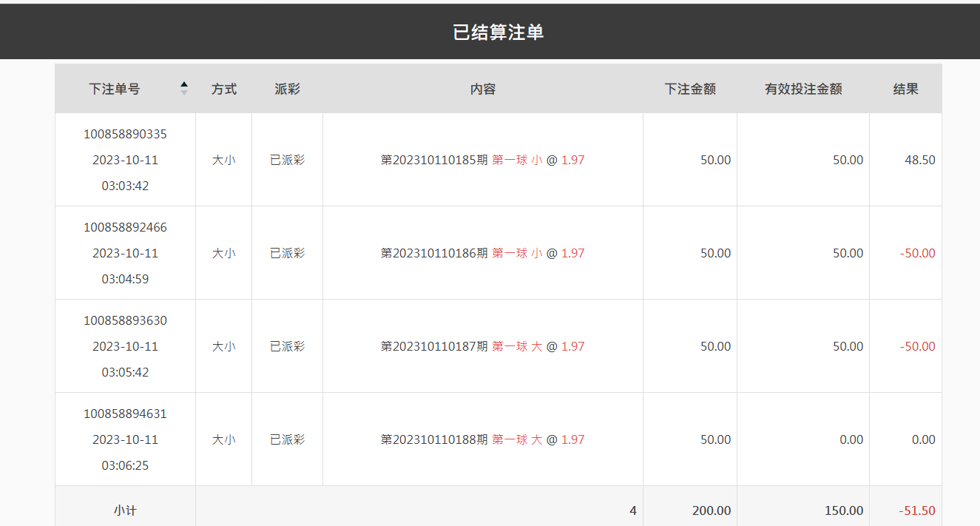Click the 下注单号 column header
This screenshot has width=980, height=526.
coord(114,89)
